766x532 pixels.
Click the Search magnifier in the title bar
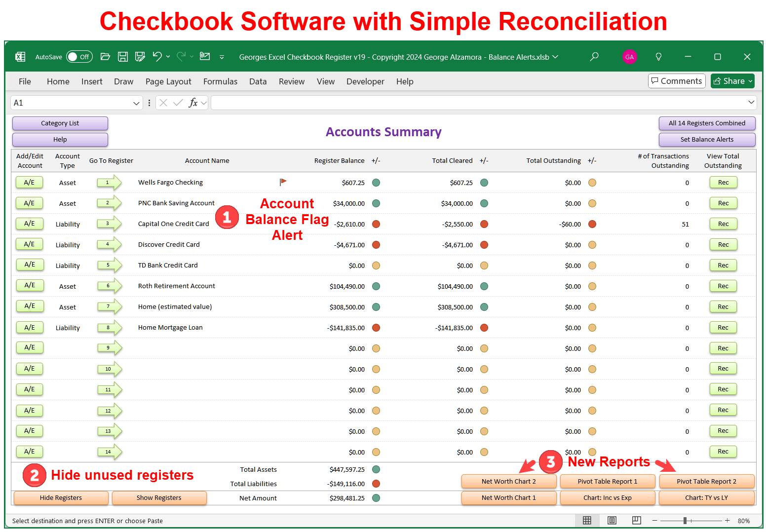[x=594, y=57]
